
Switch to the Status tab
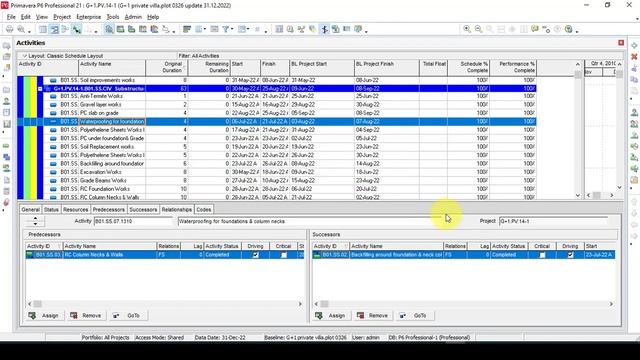click(51, 209)
